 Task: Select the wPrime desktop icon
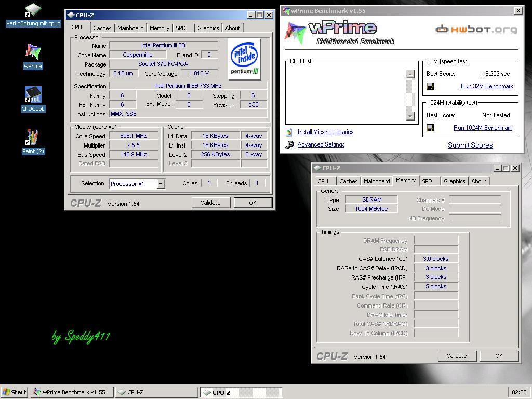click(33, 51)
